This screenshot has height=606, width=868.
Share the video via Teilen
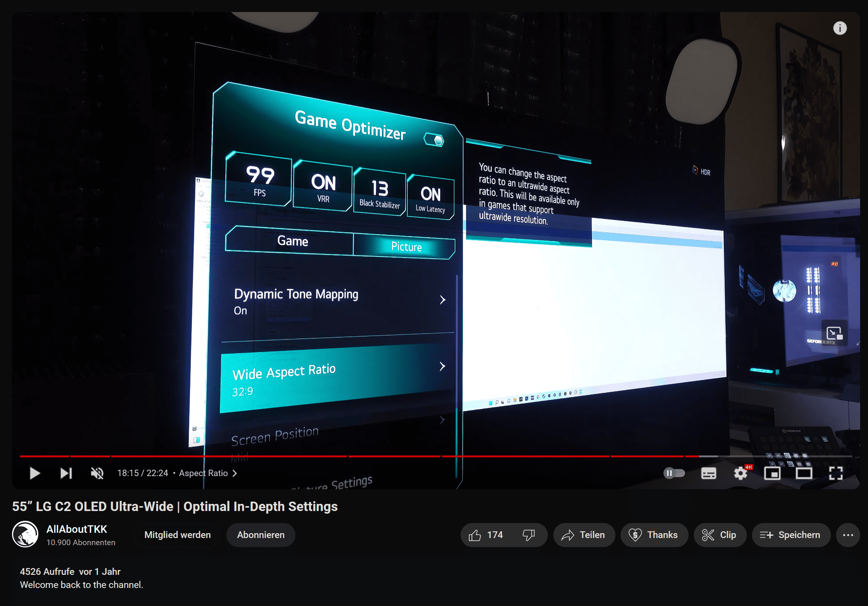coord(584,535)
